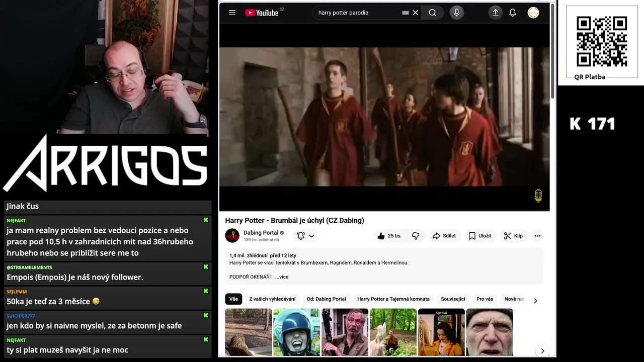Image resolution: width=644 pixels, height=362 pixels.
Task: Open the create/upload video button
Action: tap(496, 13)
